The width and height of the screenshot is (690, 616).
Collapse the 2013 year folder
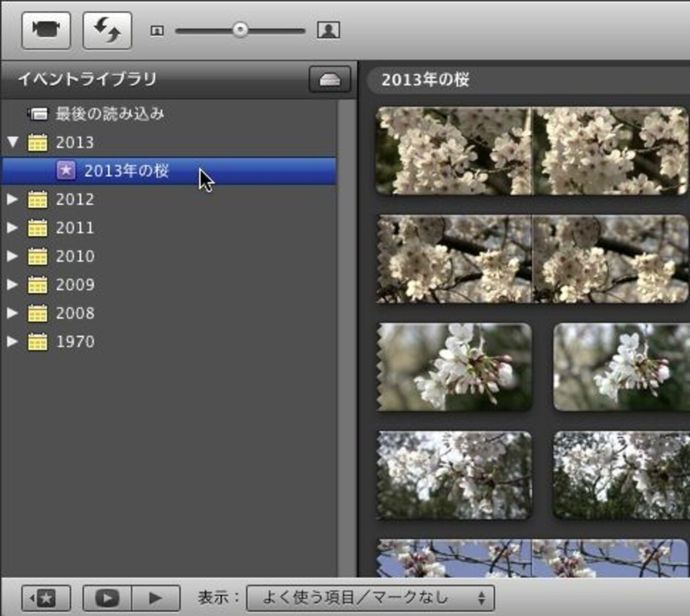13,142
